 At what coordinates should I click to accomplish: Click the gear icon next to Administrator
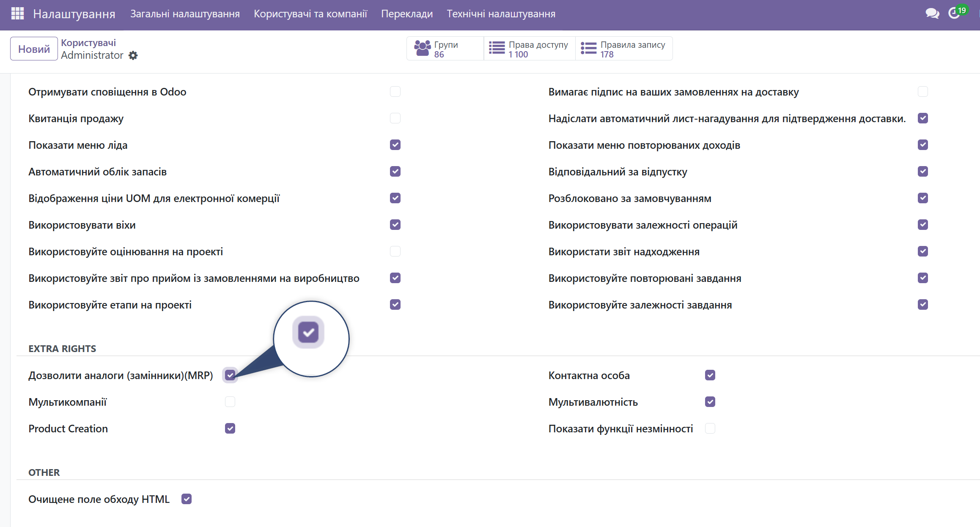click(x=133, y=55)
